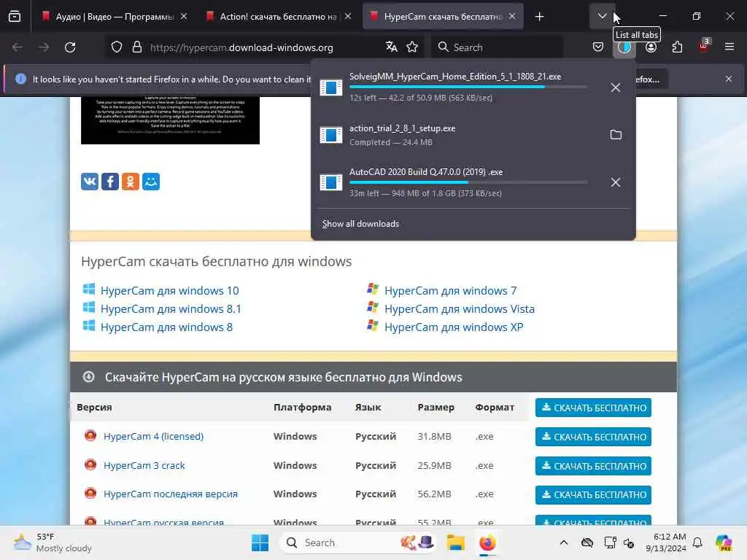This screenshot has height=560, width=747.
Task: Open HyperCam для windows 10 link
Action: coord(169,290)
